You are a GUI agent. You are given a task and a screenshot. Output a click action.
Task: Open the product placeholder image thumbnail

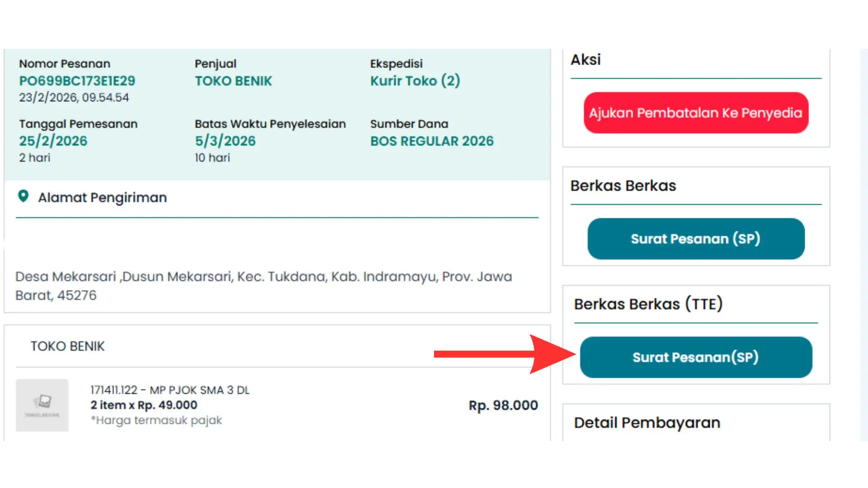coord(42,405)
